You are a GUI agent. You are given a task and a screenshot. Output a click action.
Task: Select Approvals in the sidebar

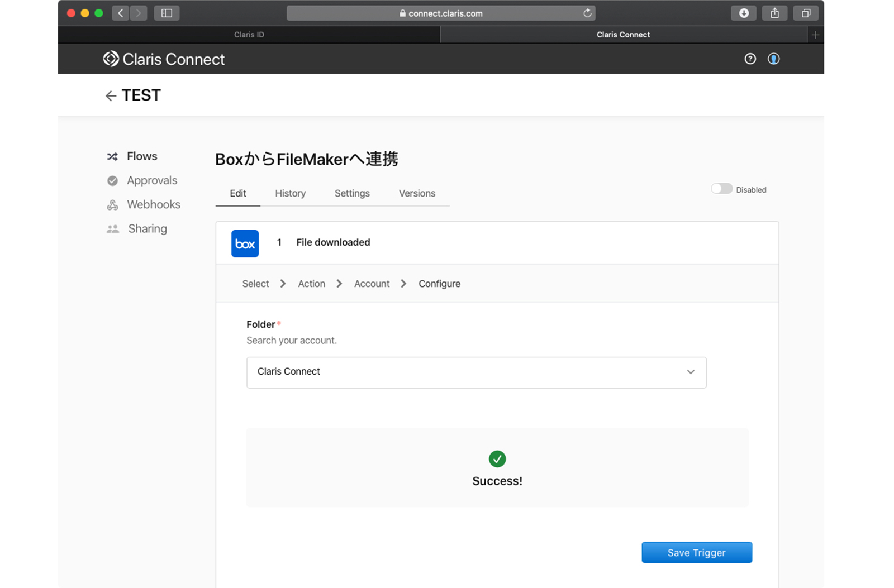(x=151, y=180)
